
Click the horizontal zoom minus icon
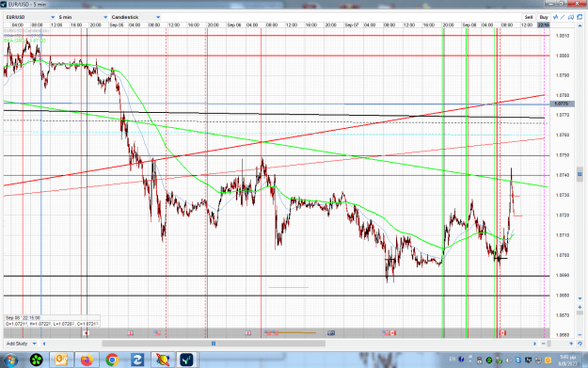[544, 344]
